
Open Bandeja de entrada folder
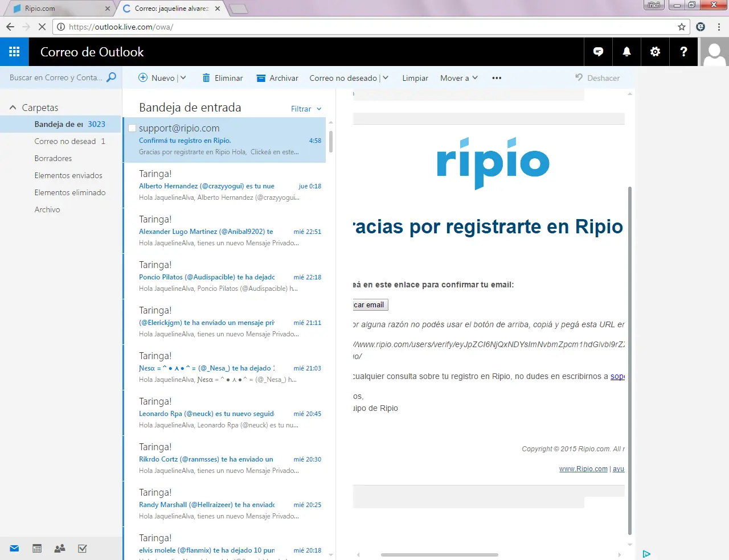click(61, 124)
